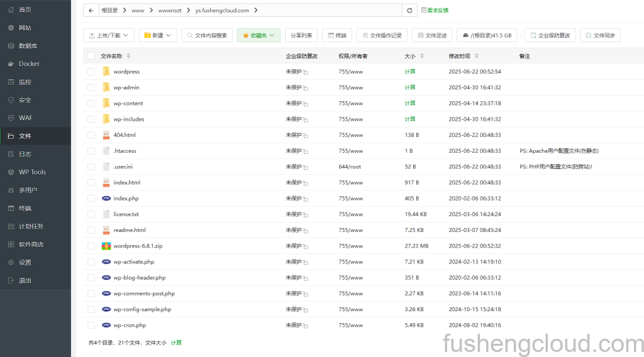
Task: Click the wordpress folder icon
Action: 106,72
